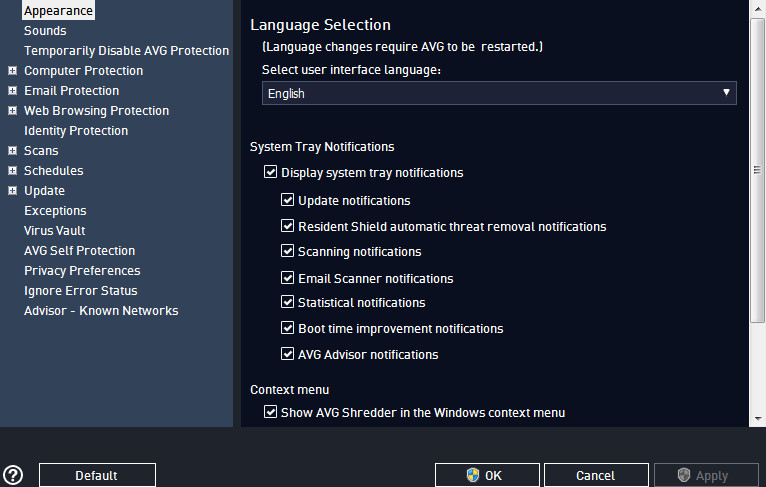766x487 pixels.
Task: Click the vertical scrollbar thumb
Action: [757, 169]
